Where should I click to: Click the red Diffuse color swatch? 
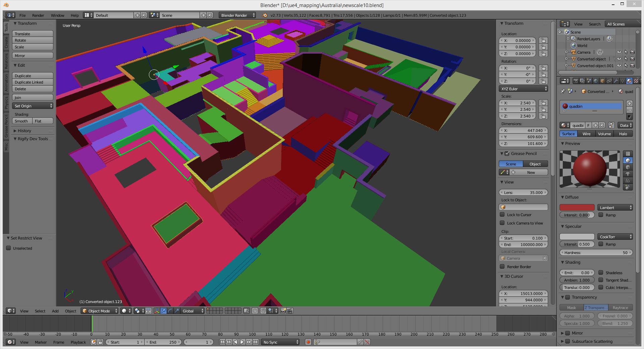pos(577,207)
